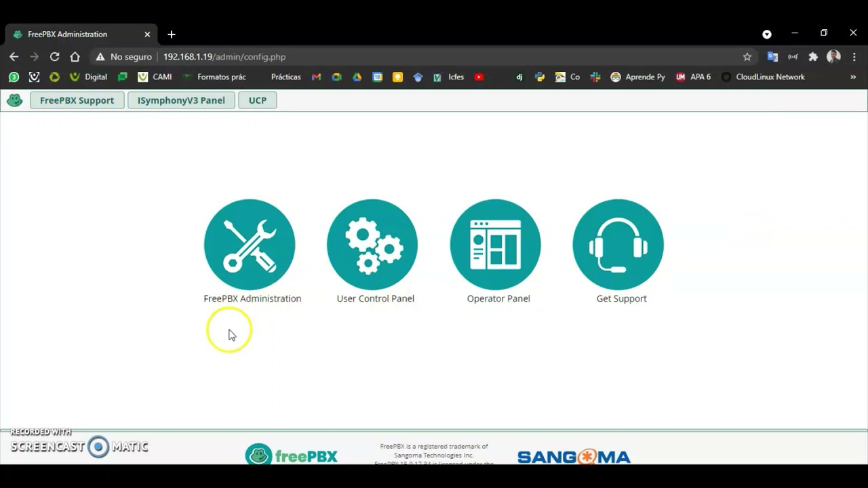Click the media cast extension icon

tap(793, 57)
